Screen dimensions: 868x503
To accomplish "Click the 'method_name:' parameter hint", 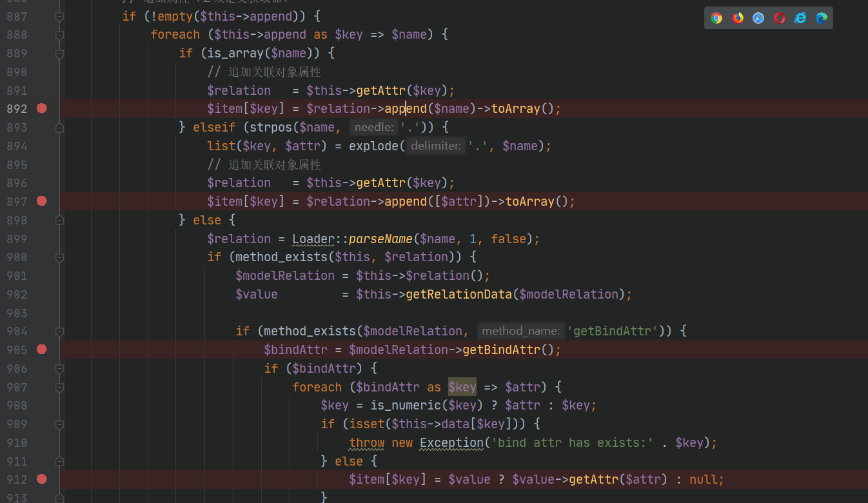I will [521, 331].
